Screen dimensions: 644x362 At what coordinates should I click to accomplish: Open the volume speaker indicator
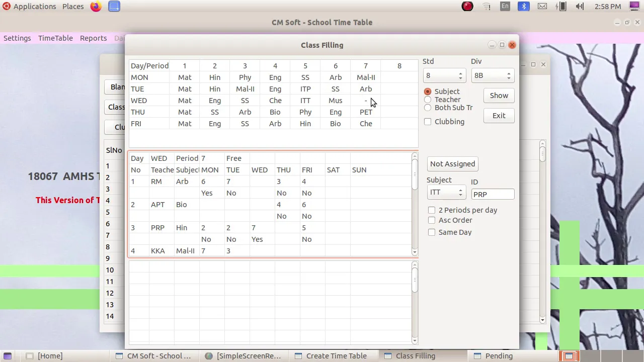[580, 7]
